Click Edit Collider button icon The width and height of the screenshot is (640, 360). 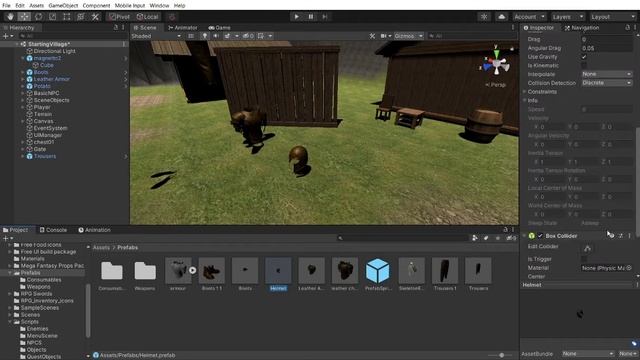(x=587, y=248)
